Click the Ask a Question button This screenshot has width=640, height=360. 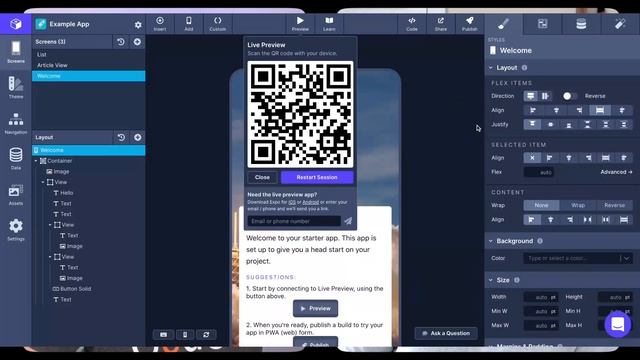pyautogui.click(x=446, y=333)
